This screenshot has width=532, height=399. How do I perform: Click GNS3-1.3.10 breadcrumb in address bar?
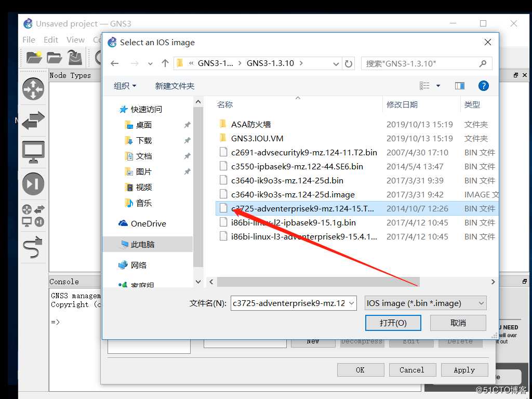pos(270,63)
